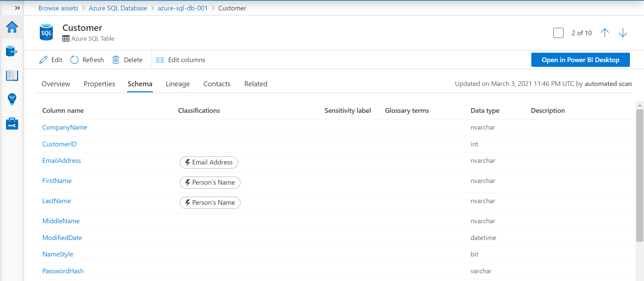Click the Azure SQL Database breadcrumb
Image resolution: width=644 pixels, height=281 pixels.
118,8
